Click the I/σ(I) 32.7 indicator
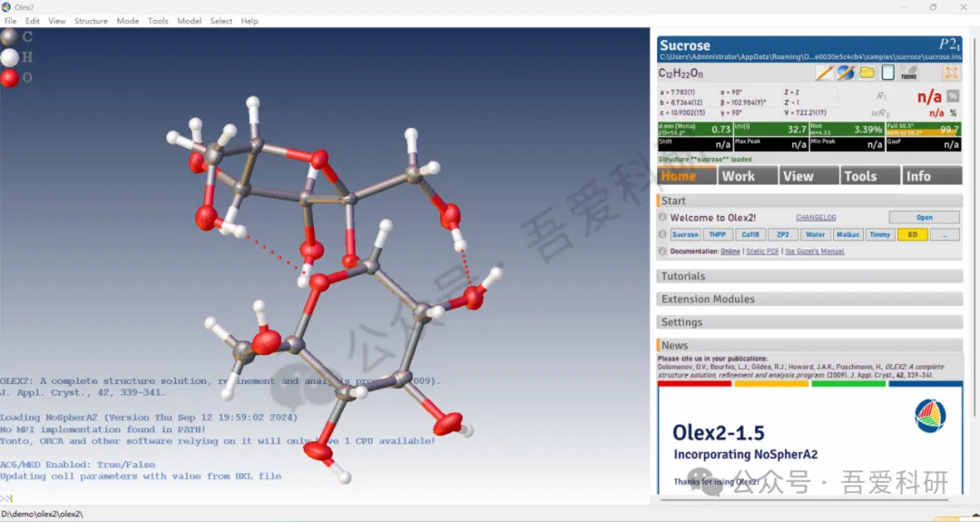 [x=770, y=130]
